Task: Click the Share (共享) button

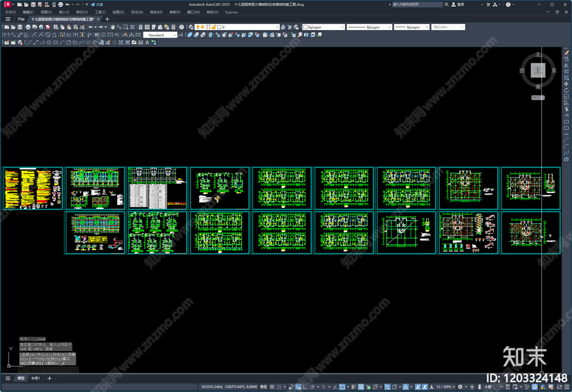Action: 97,4
